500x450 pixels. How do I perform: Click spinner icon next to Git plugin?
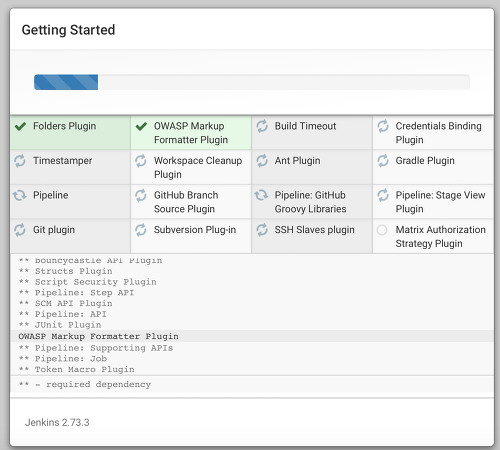coord(20,230)
